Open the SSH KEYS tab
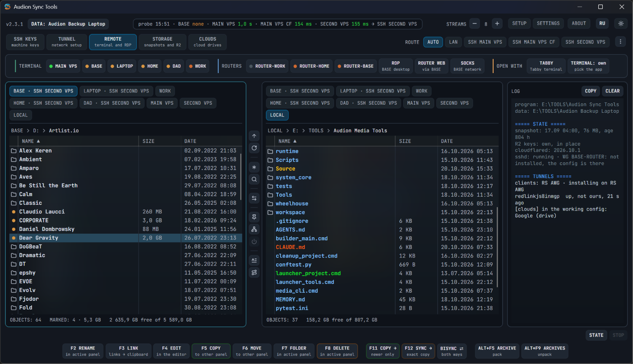This screenshot has height=364, width=633. click(25, 42)
